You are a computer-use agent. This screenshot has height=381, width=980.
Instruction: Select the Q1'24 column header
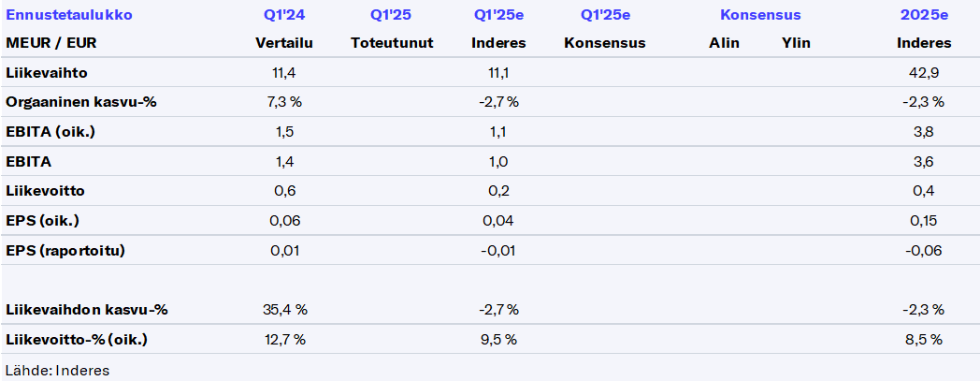pyautogui.click(x=284, y=15)
